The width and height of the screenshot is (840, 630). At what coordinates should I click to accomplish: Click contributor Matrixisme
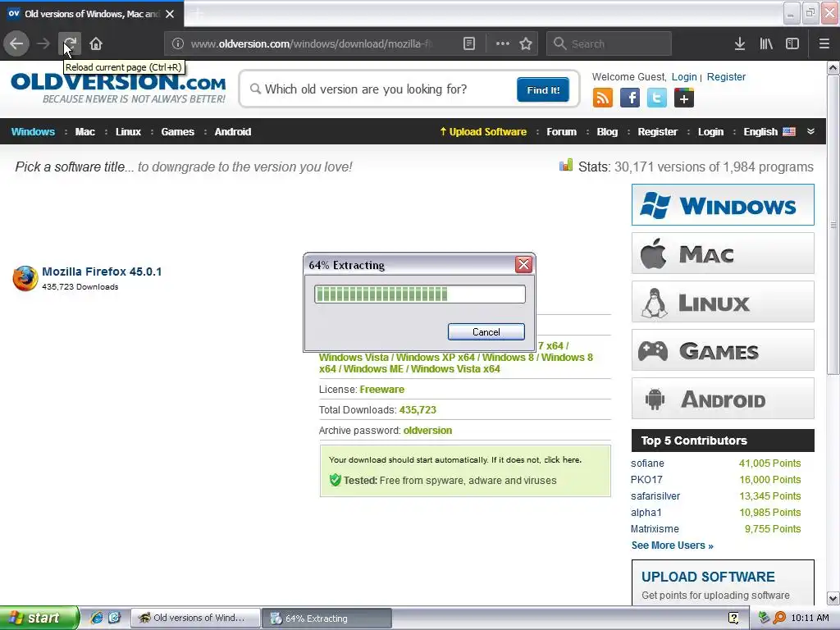(655, 529)
